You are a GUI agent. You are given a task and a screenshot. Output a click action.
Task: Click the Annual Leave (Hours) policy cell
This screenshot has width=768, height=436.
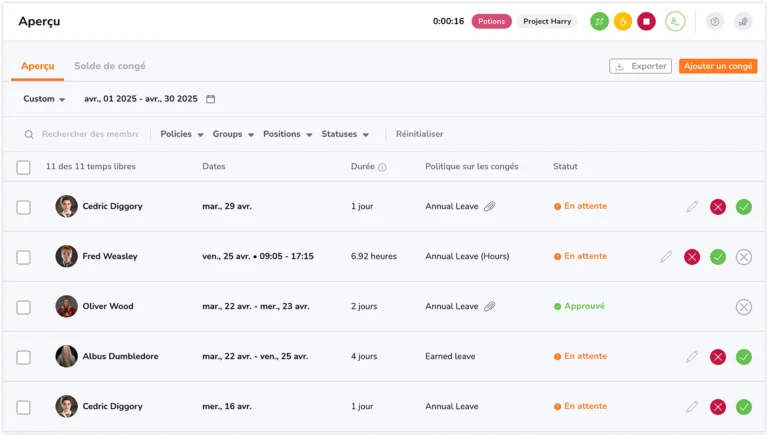point(467,257)
